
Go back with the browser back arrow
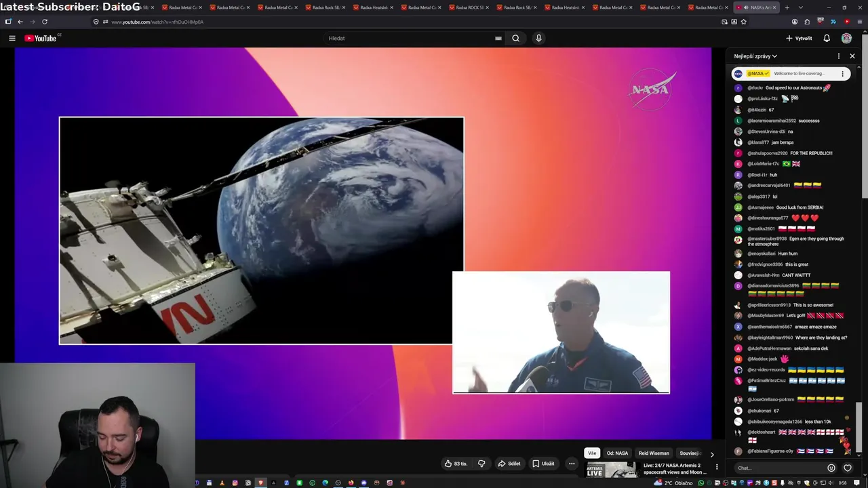[x=20, y=22]
